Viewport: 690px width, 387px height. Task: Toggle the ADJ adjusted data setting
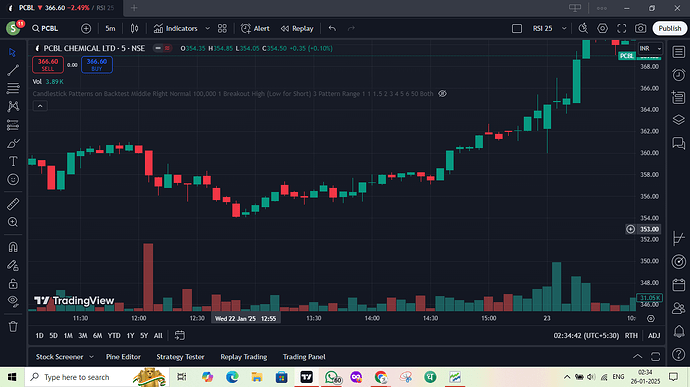tap(654, 335)
